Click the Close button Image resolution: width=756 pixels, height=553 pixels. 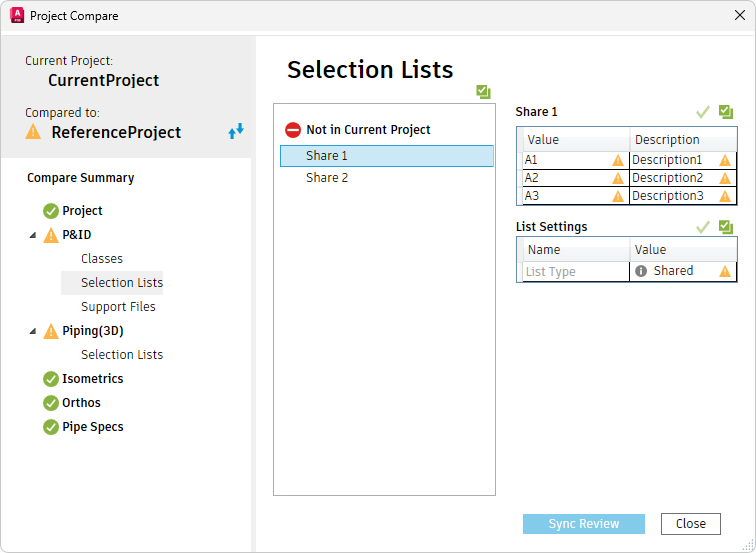tap(690, 524)
